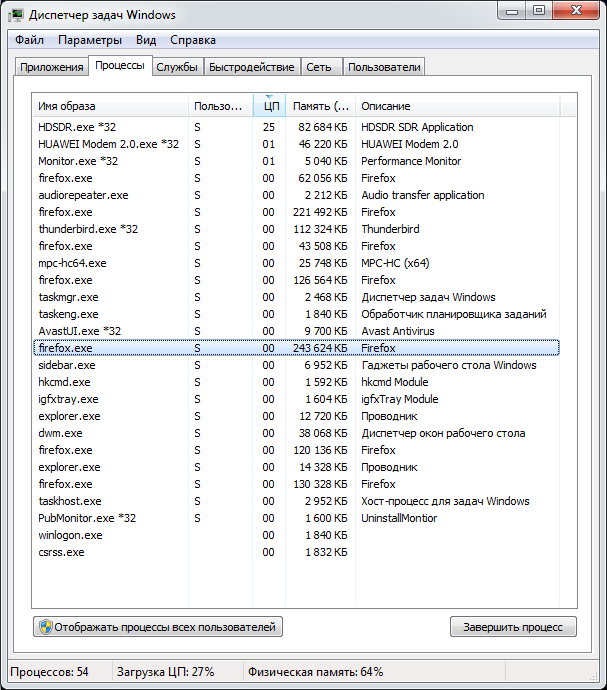This screenshot has height=690, width=607.
Task: Click the Performance Monitor description cell
Action: point(411,161)
